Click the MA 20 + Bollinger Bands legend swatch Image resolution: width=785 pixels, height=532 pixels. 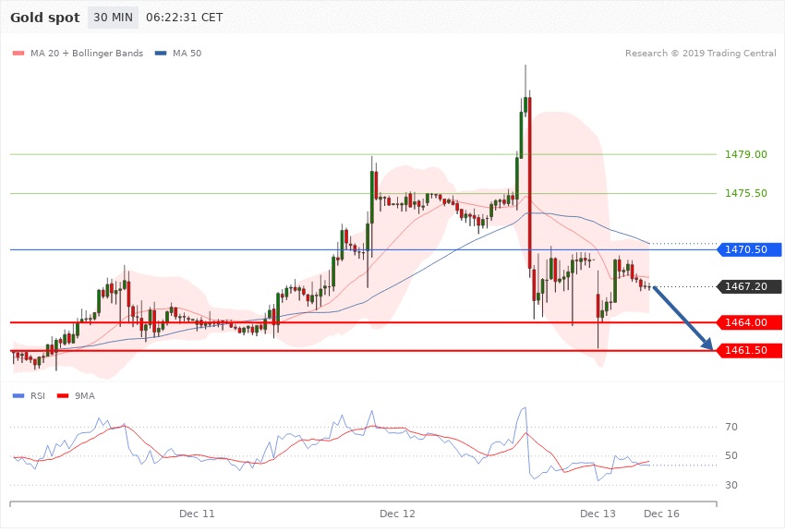click(18, 54)
